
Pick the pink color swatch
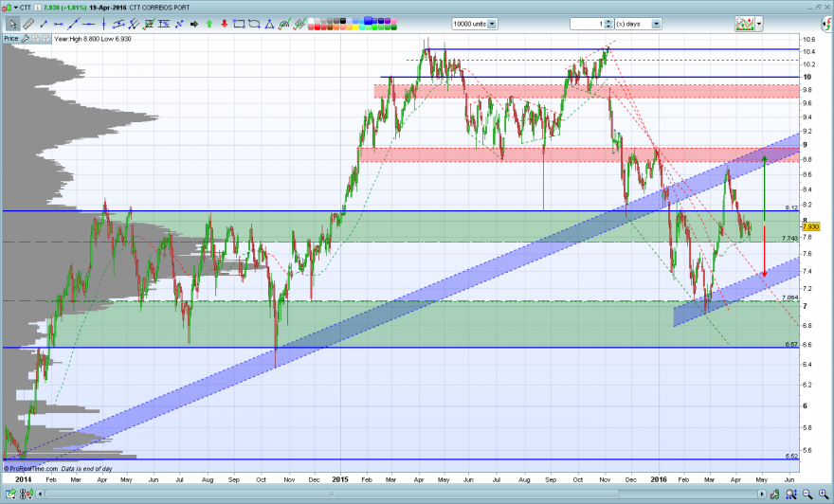click(x=393, y=21)
